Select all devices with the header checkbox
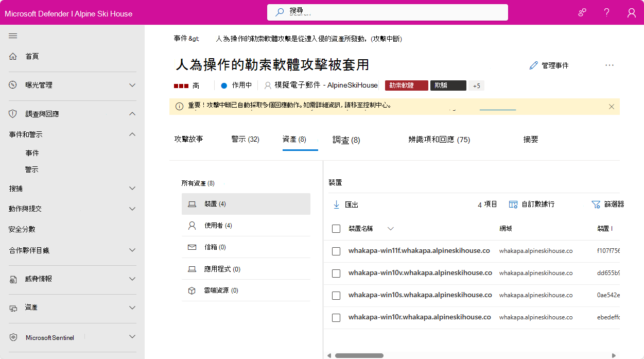The image size is (644, 359). point(336,229)
